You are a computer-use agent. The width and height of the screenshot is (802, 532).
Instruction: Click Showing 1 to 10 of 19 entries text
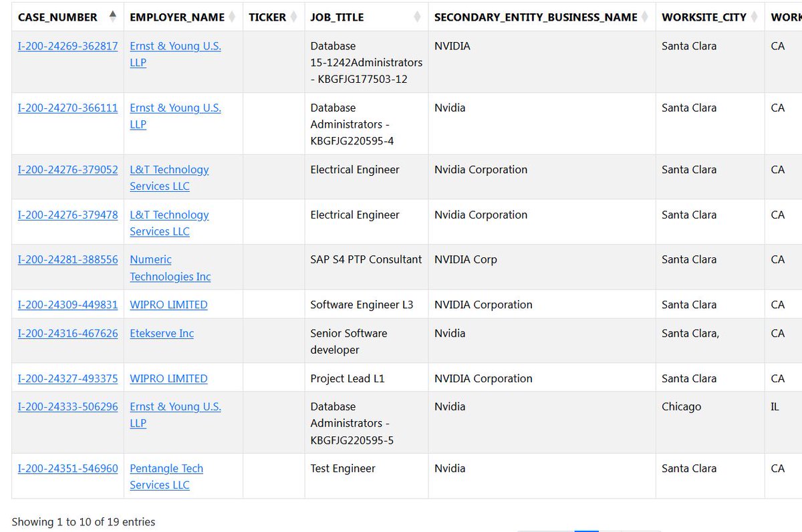point(84,522)
